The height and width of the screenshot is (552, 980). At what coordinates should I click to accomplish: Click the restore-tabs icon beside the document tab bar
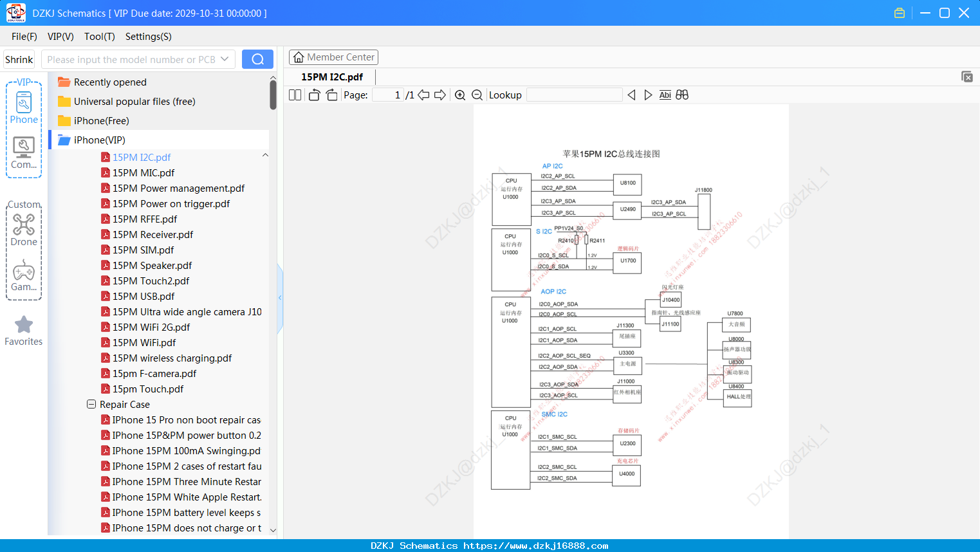(x=967, y=77)
